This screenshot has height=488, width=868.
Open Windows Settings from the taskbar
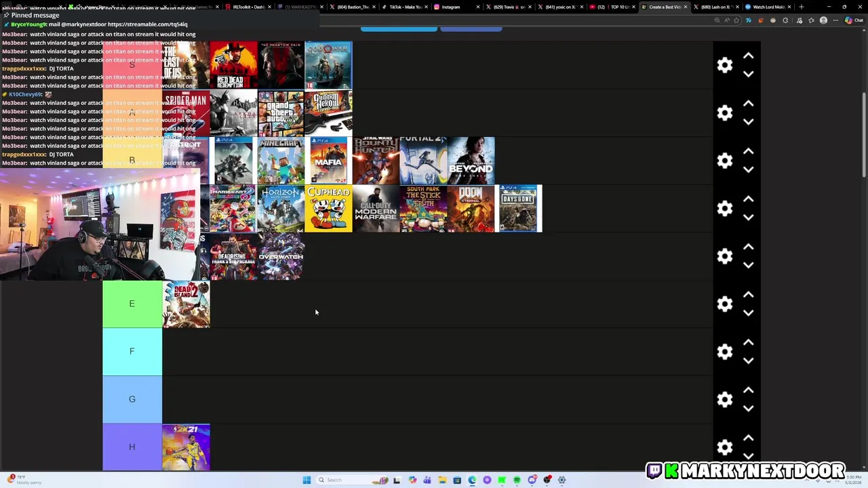(561, 480)
